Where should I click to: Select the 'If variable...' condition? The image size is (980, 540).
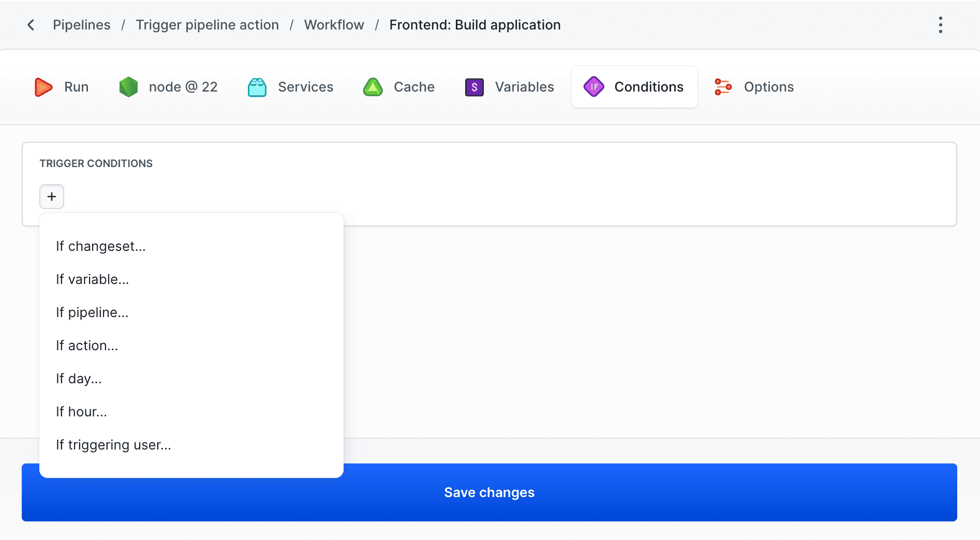click(93, 279)
